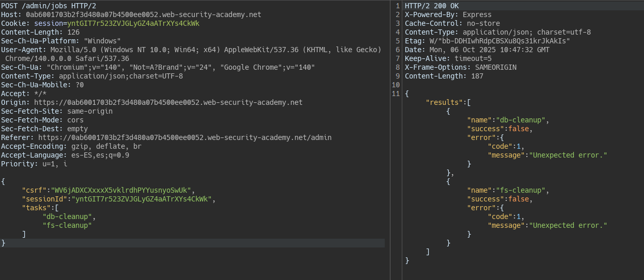Click the Origin header URL
This screenshot has width=644, height=280.
(x=168, y=102)
